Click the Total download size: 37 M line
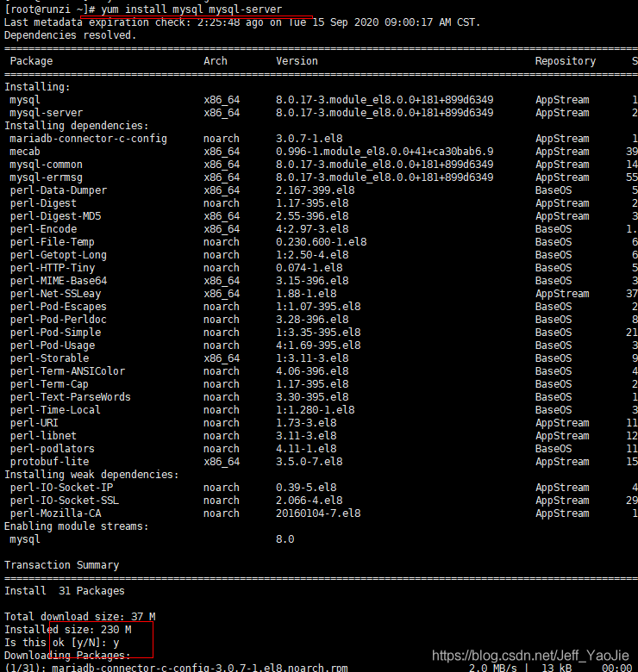The image size is (638, 672). 79,617
